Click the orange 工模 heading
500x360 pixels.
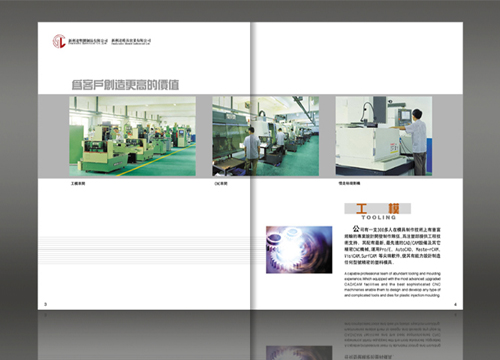pyautogui.click(x=377, y=209)
